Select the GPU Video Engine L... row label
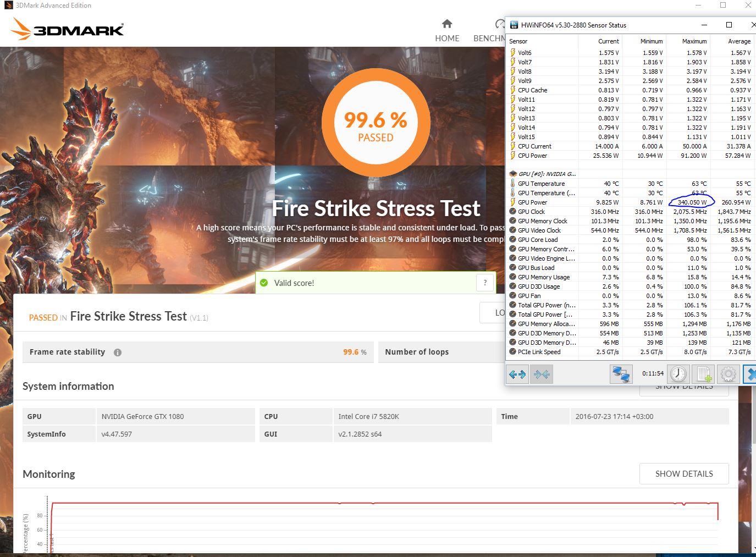The image size is (756, 557). (x=547, y=258)
